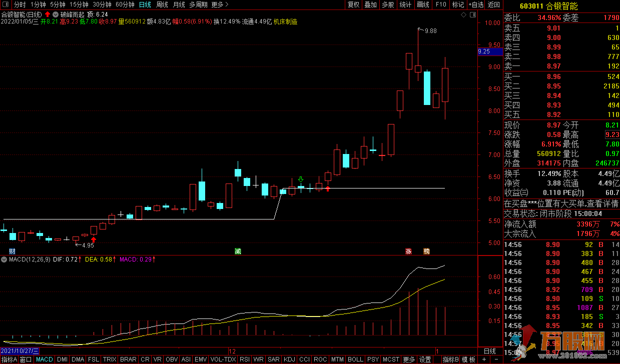
Task: Click the 多股 multi-stock button
Action: [x=388, y=4]
